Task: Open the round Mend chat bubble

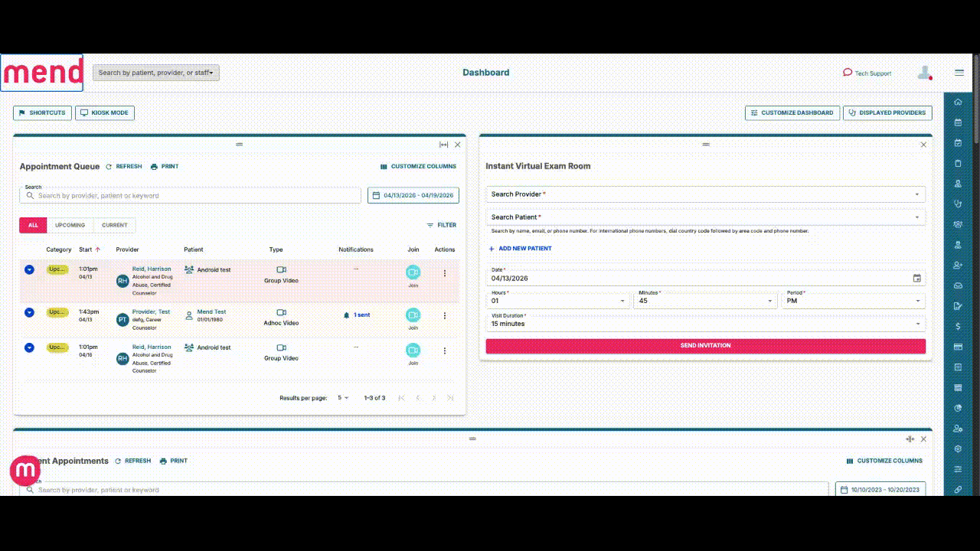Action: pos(25,471)
